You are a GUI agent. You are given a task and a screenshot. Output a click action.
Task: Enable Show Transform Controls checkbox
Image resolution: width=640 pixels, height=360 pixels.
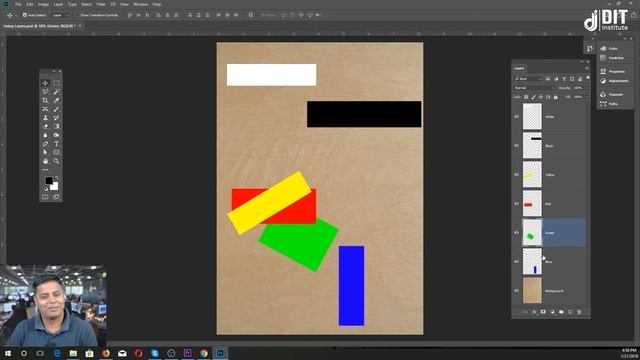[x=77, y=15]
